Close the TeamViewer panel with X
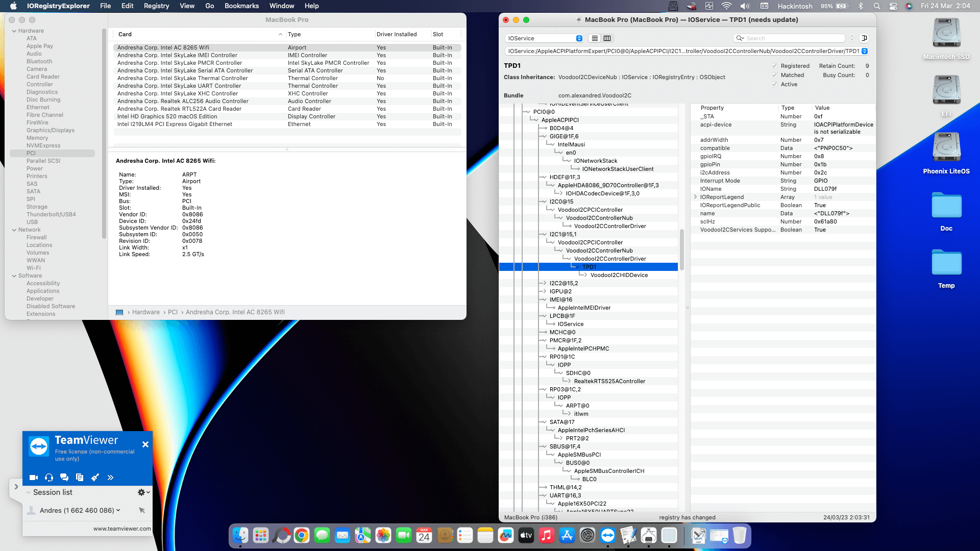The width and height of the screenshot is (980, 551). point(145,444)
